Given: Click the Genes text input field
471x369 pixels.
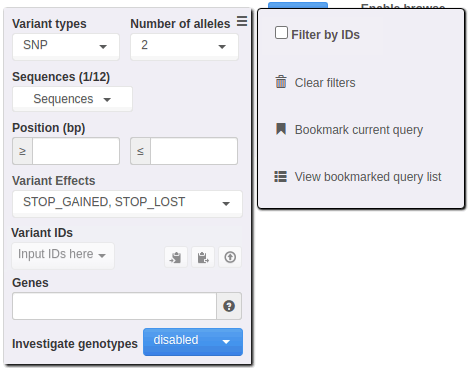Looking at the screenshot, I should tap(114, 306).
